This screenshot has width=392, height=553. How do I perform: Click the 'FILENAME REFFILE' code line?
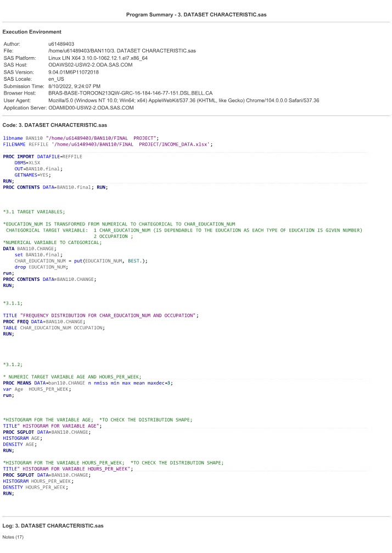(x=108, y=144)
